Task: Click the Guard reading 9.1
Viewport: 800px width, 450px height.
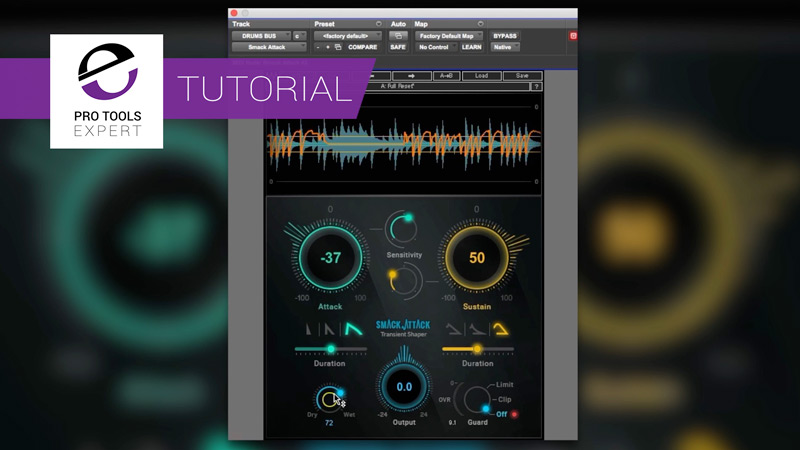Action: 452,422
